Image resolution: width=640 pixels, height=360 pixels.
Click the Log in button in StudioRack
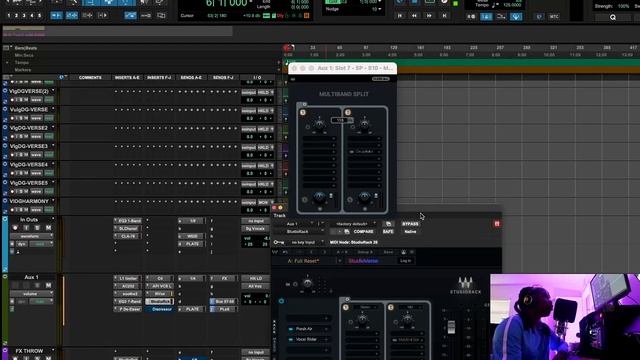[405, 260]
